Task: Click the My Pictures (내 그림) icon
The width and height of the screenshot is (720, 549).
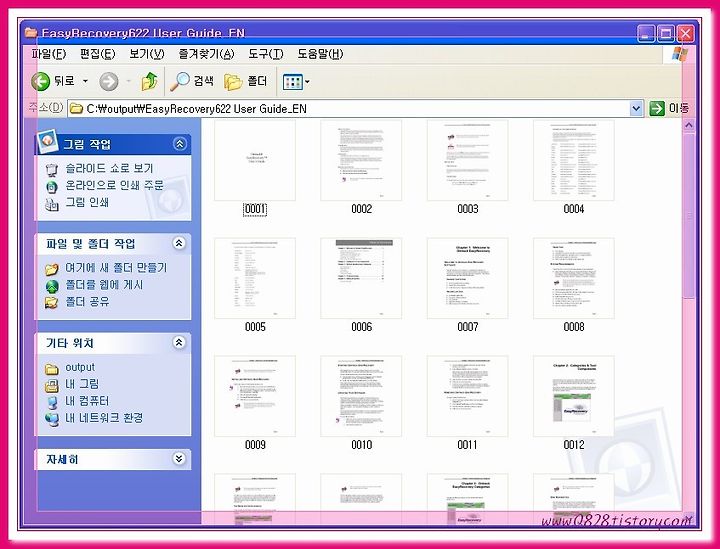Action: (52, 385)
